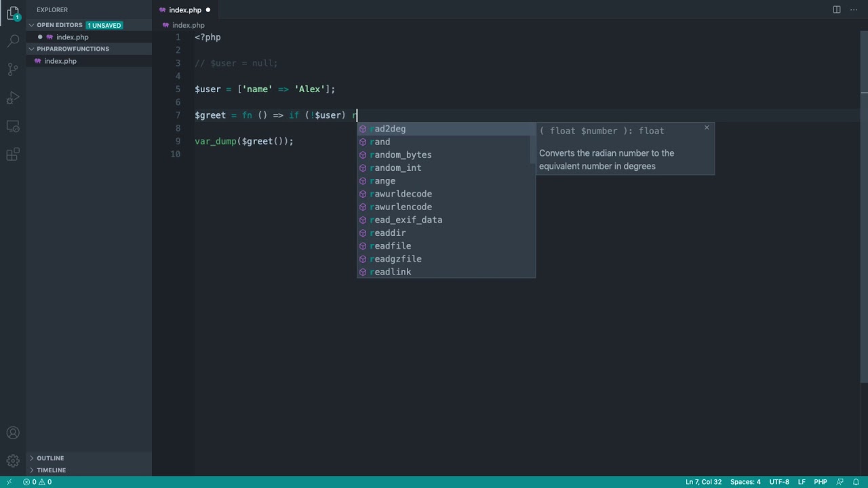Choose the range suggestion
The image size is (868, 488).
click(443, 181)
